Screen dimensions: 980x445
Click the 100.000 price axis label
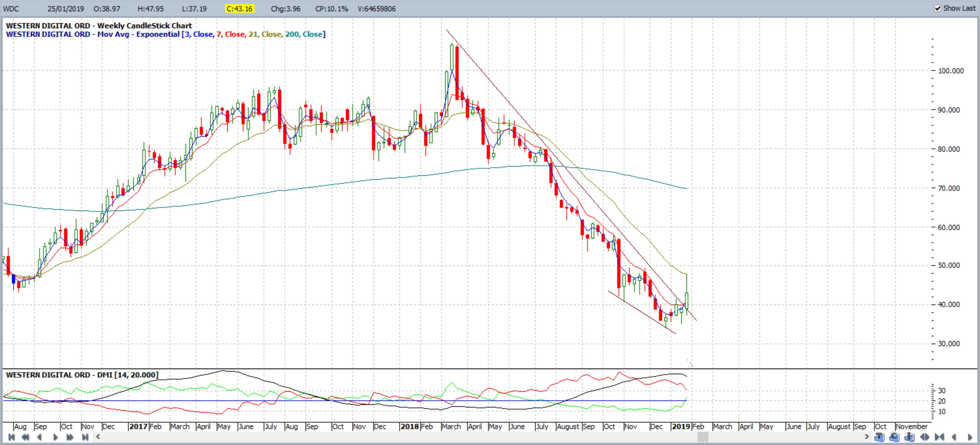[x=951, y=71]
